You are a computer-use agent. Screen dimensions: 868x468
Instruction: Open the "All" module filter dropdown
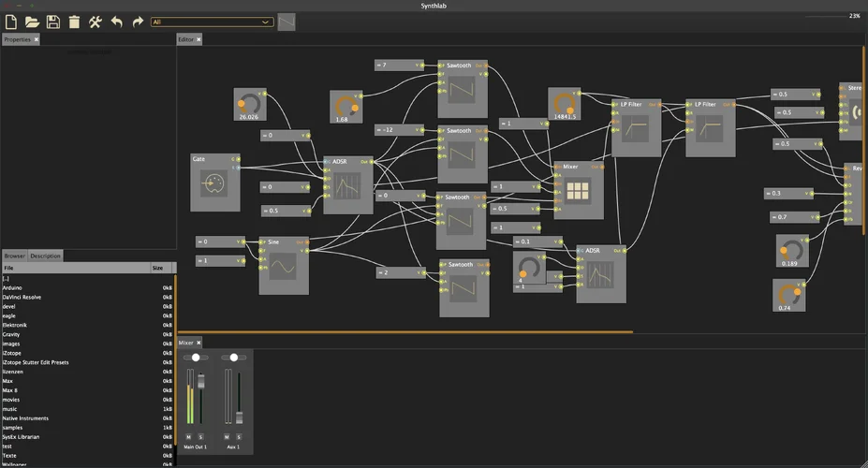tap(212, 22)
